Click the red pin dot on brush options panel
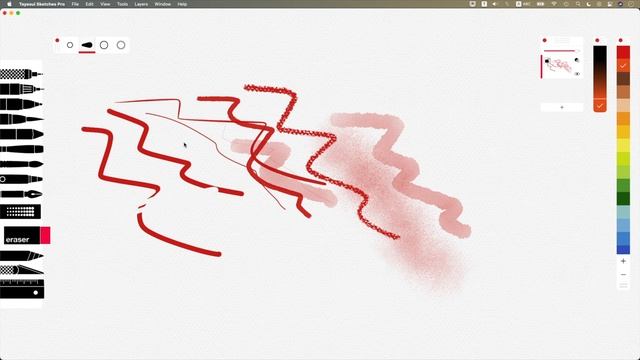 click(57, 40)
